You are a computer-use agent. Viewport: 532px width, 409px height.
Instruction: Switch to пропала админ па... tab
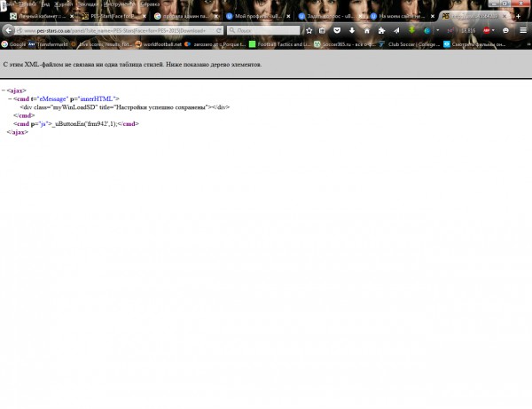[185, 16]
